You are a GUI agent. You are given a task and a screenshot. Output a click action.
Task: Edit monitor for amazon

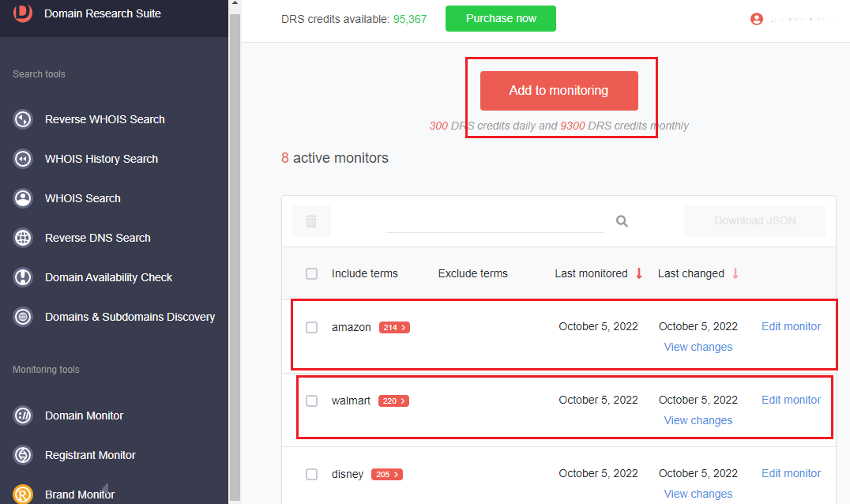[x=791, y=326]
